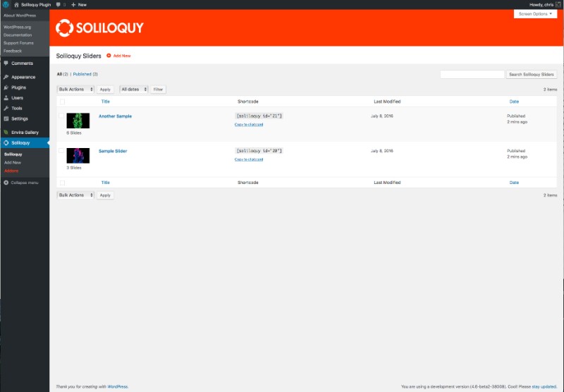Viewport: 564px width, 392px height.
Task: Click the WordPress logo in admin bar
Action: (6, 5)
